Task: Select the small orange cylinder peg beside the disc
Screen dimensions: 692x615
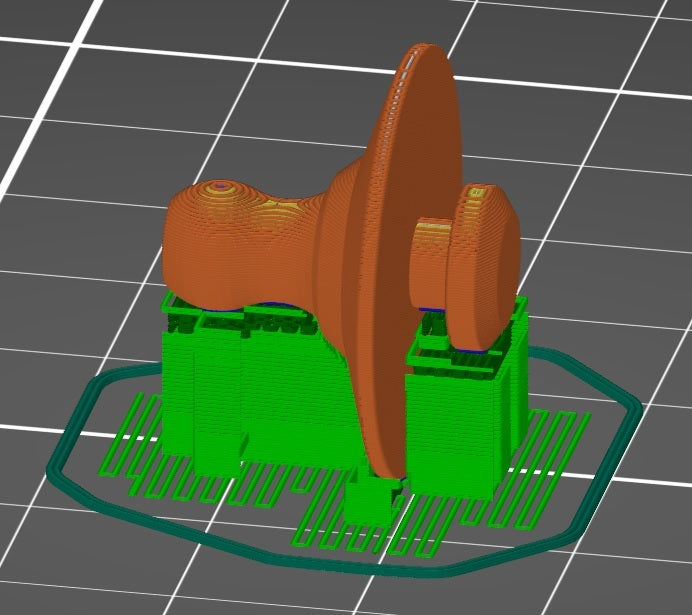Action: pyautogui.click(x=429, y=264)
